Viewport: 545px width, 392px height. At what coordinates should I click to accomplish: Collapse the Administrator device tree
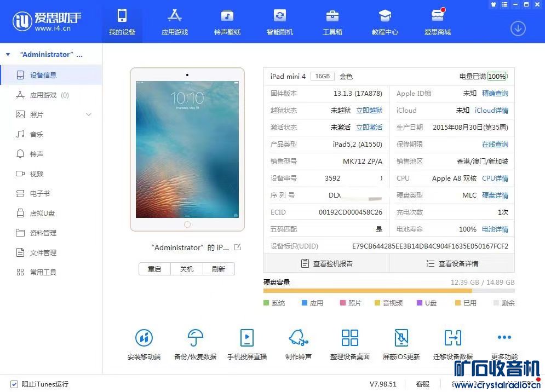point(8,55)
